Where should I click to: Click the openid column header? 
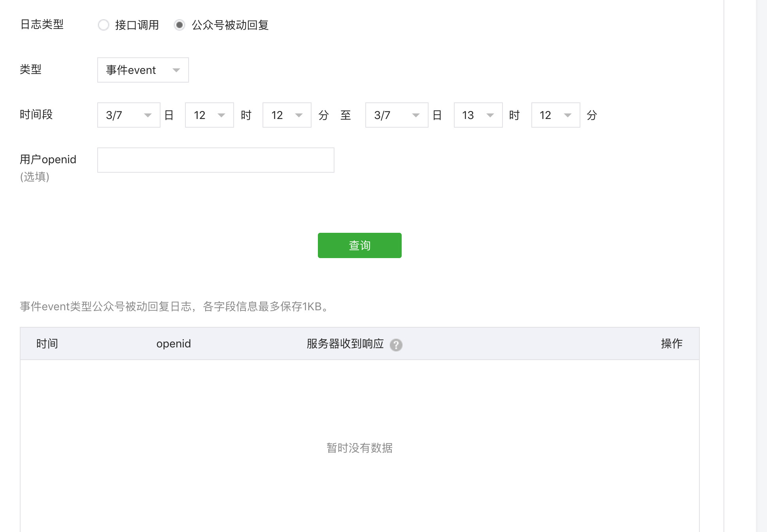173,343
